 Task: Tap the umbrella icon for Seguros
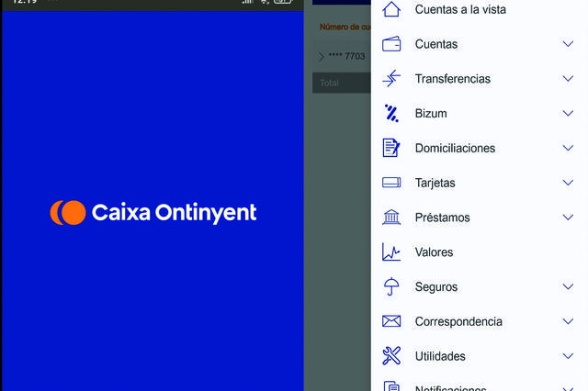391,286
